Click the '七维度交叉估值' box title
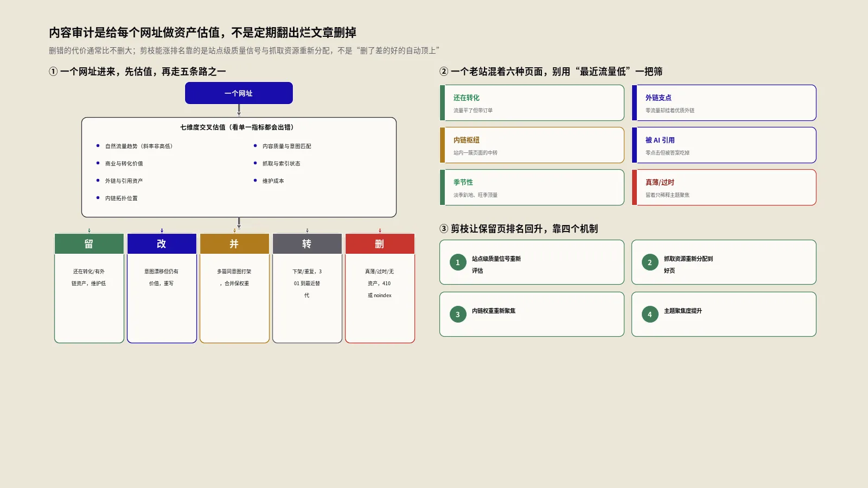 239,127
